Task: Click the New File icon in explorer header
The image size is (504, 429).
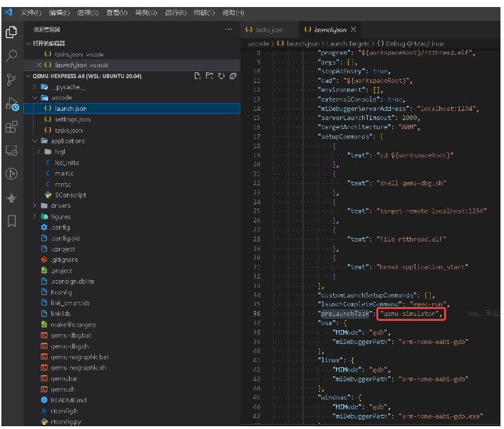Action: [198, 76]
